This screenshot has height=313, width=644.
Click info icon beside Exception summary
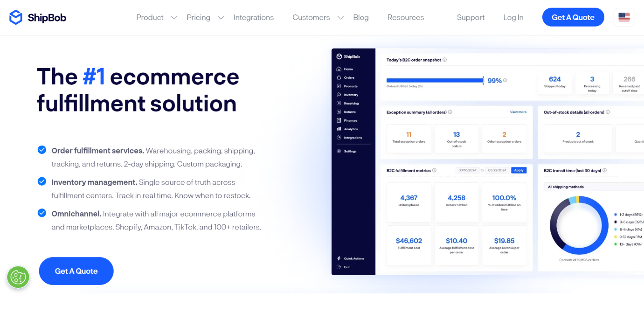tap(450, 112)
